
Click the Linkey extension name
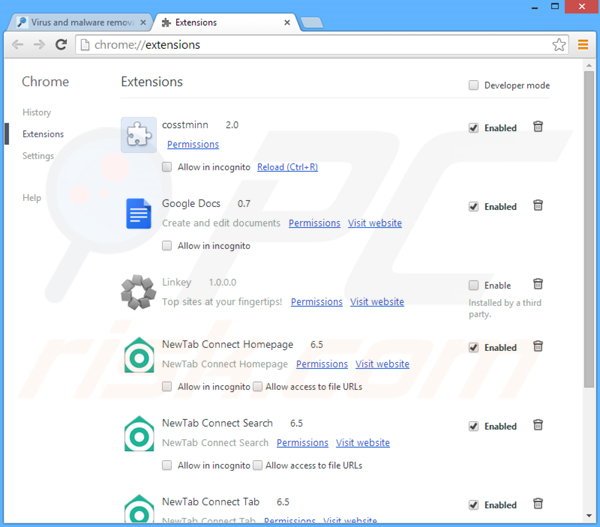[x=176, y=282]
